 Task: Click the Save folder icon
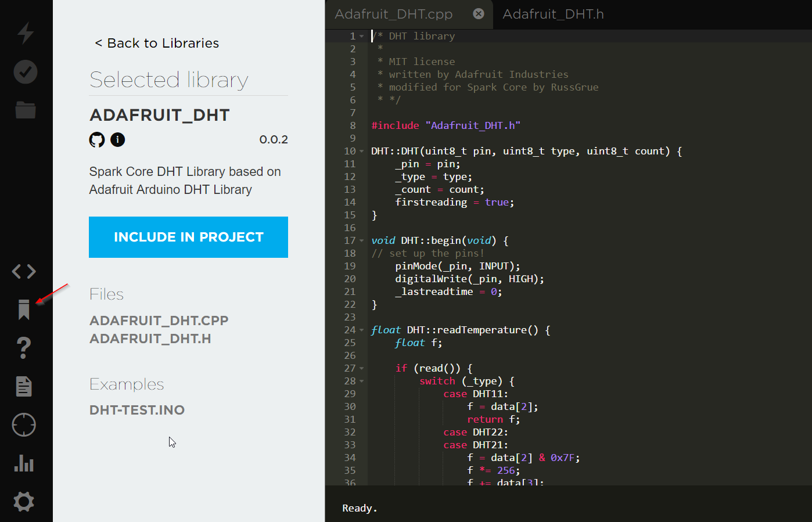point(25,110)
